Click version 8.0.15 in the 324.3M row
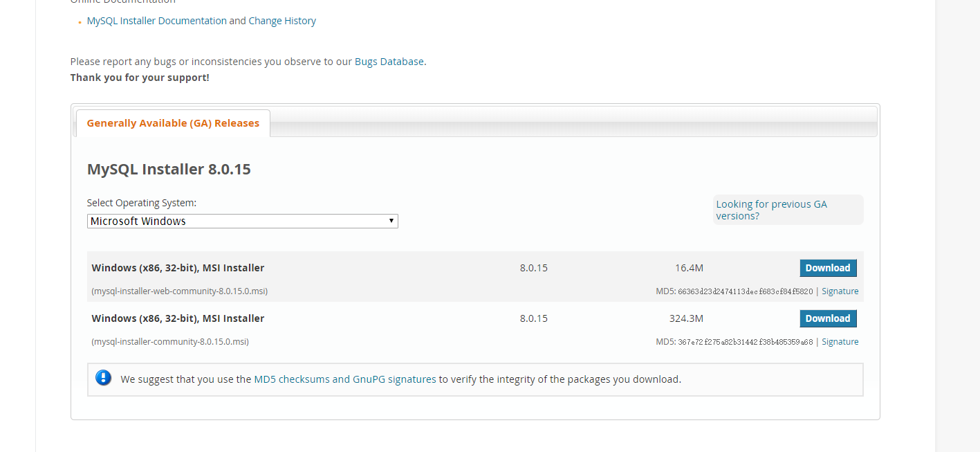Viewport: 980px width, 452px height. point(534,318)
